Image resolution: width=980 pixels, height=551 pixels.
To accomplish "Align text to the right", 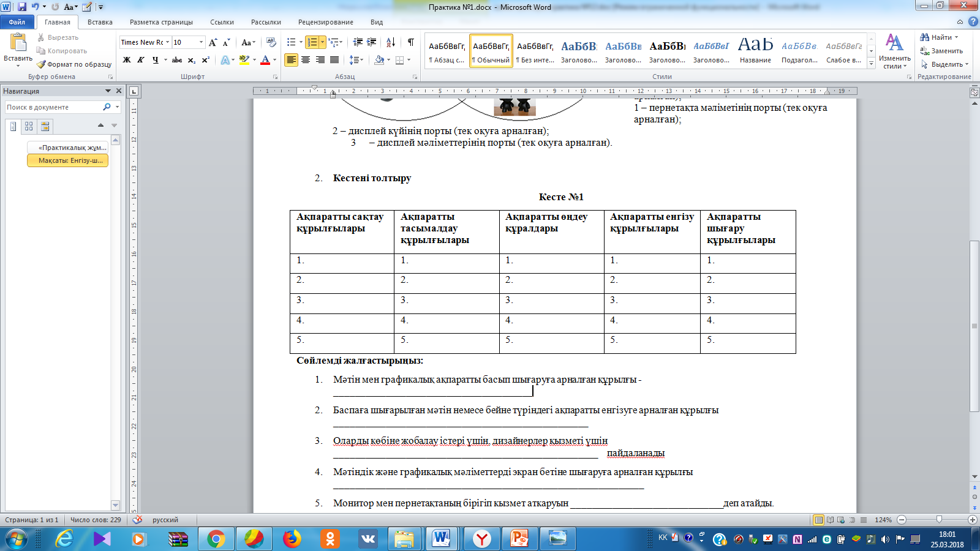I will [320, 60].
